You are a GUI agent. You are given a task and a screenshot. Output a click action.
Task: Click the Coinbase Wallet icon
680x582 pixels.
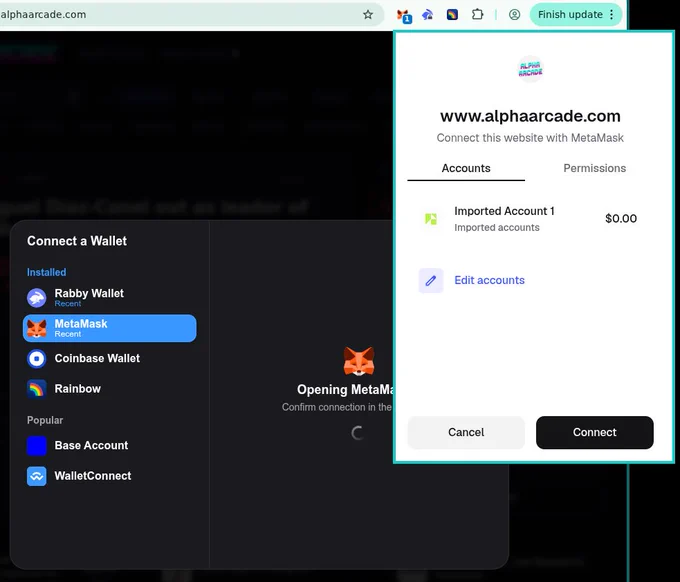[36, 359]
